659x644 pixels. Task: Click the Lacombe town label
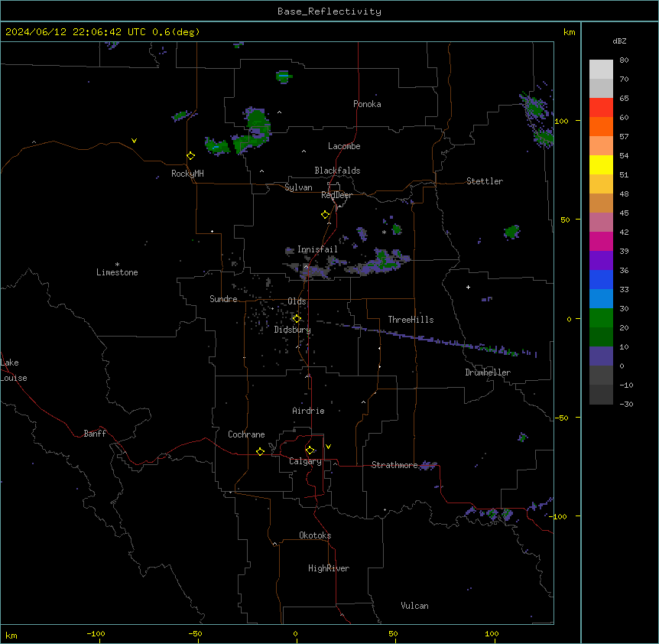[344, 146]
